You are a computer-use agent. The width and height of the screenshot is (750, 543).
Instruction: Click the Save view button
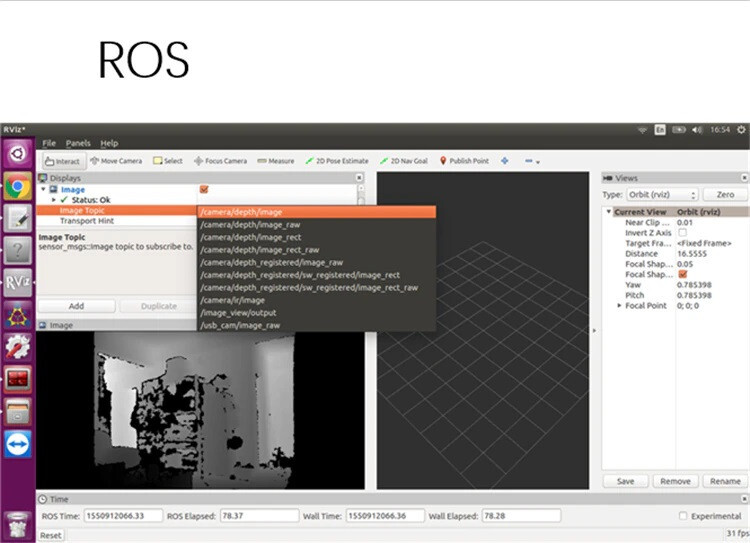coord(625,481)
